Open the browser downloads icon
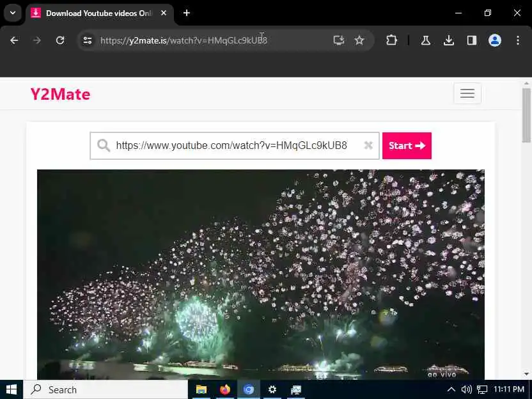The width and height of the screenshot is (532, 399). [x=448, y=41]
